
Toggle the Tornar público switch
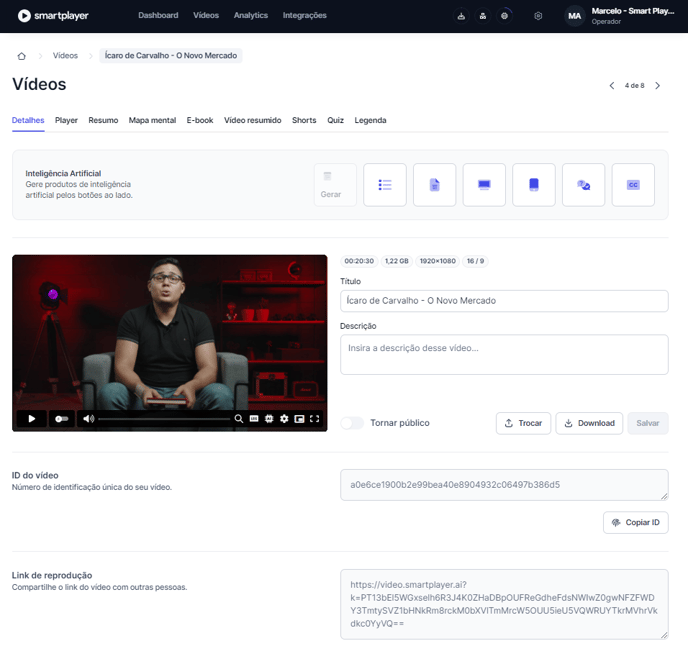point(352,423)
